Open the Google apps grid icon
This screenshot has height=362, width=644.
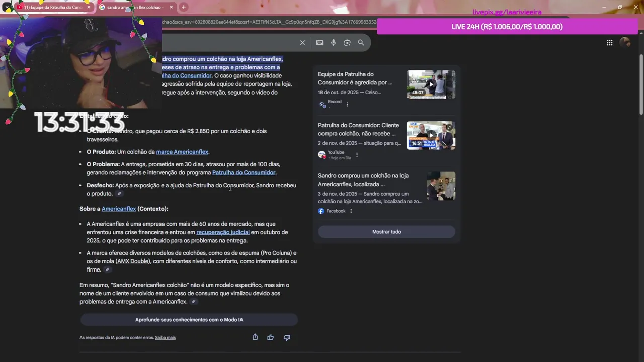click(609, 43)
